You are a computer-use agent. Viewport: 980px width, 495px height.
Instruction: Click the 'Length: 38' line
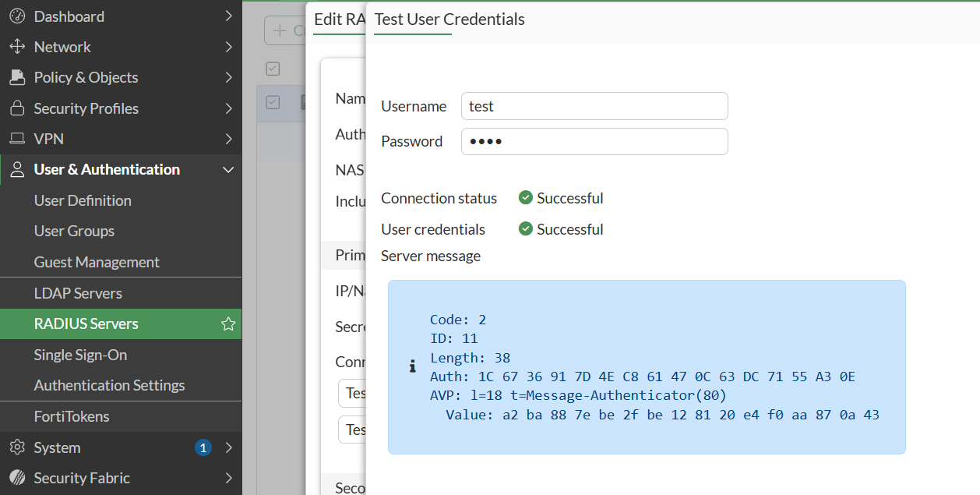[470, 358]
